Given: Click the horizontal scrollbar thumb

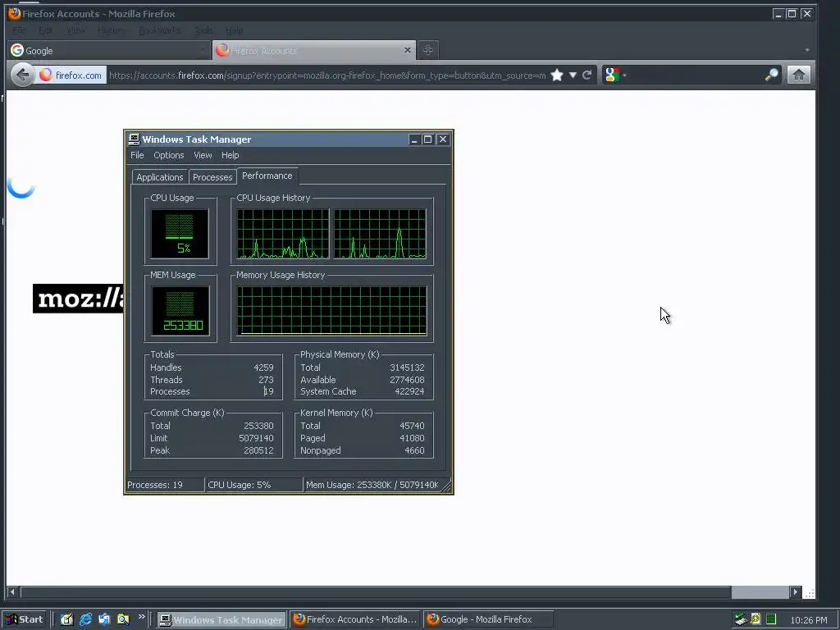Looking at the screenshot, I should coord(760,592).
